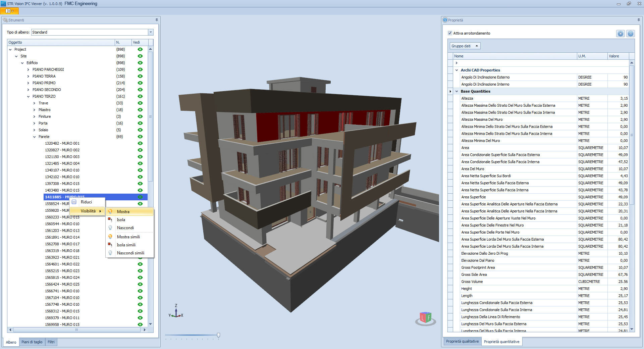Image resolution: width=644 pixels, height=349 pixels.
Task: Click the plus expand-all properties button
Action: click(621, 34)
